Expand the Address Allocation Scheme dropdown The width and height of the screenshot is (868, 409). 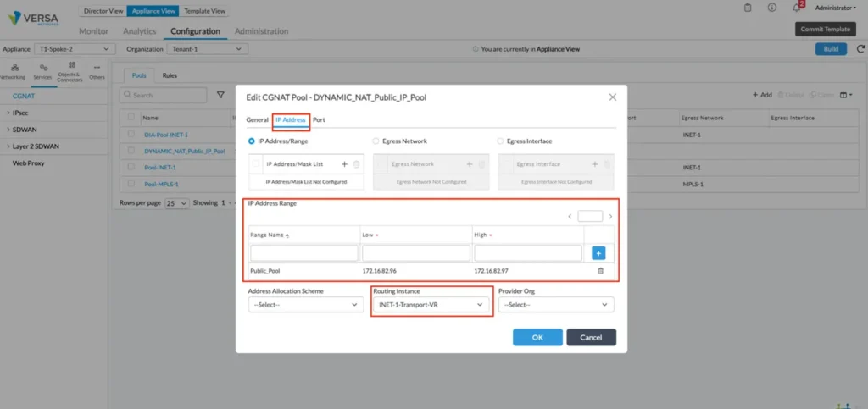click(305, 305)
